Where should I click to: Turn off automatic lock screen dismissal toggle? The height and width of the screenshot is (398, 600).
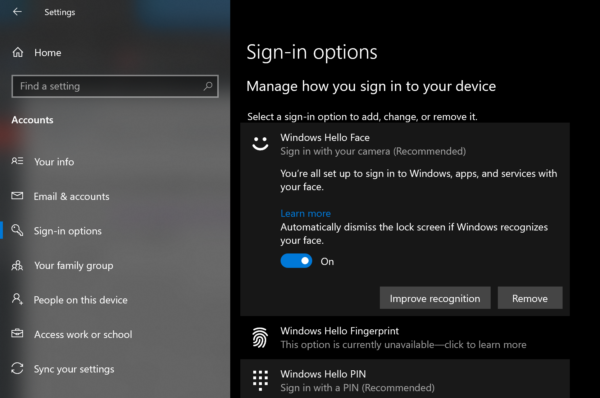coord(296,261)
